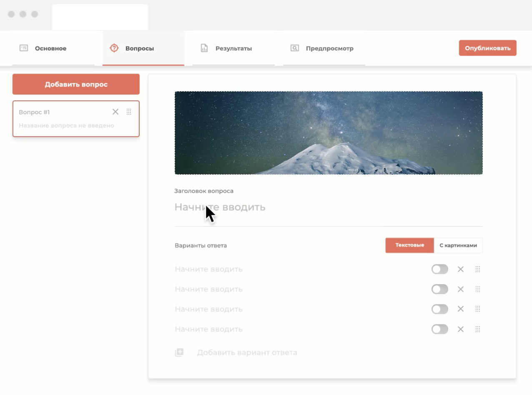Click the third answer's drag handle
Viewport: 532px width, 395px height.
[478, 309]
